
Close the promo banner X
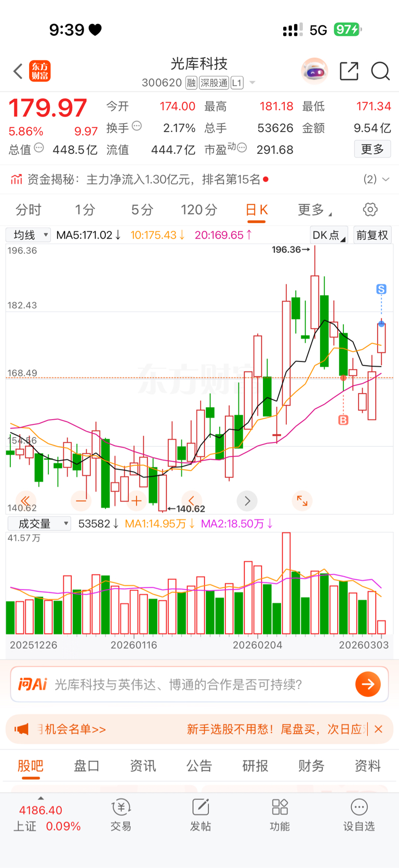pos(378,729)
